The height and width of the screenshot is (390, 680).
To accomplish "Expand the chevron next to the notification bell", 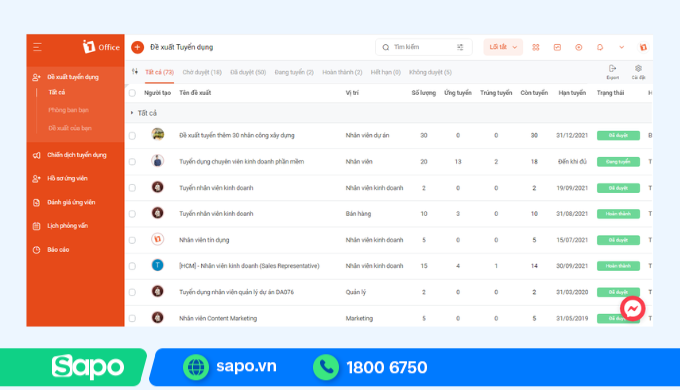I will click(x=621, y=47).
